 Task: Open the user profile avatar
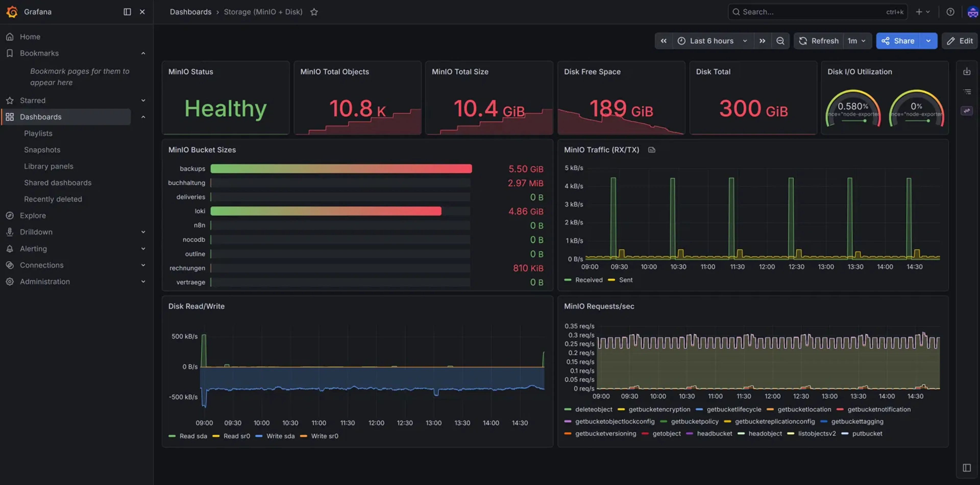(973, 12)
